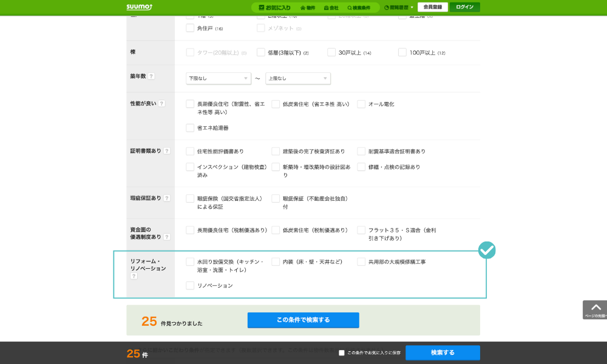Check the 角住戸 checkbox
Viewport: 607px width, 364px height.
(x=190, y=28)
